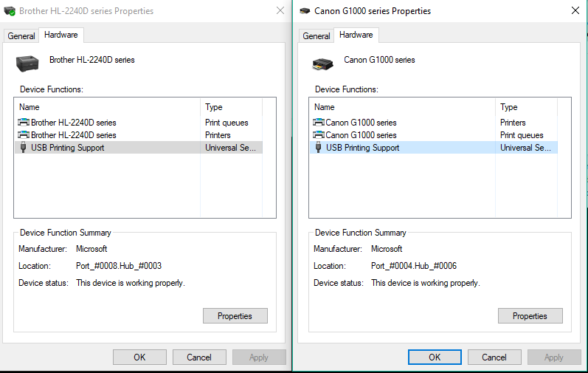Click the large Canon G1000 printer icon
The width and height of the screenshot is (588, 373).
pos(322,64)
